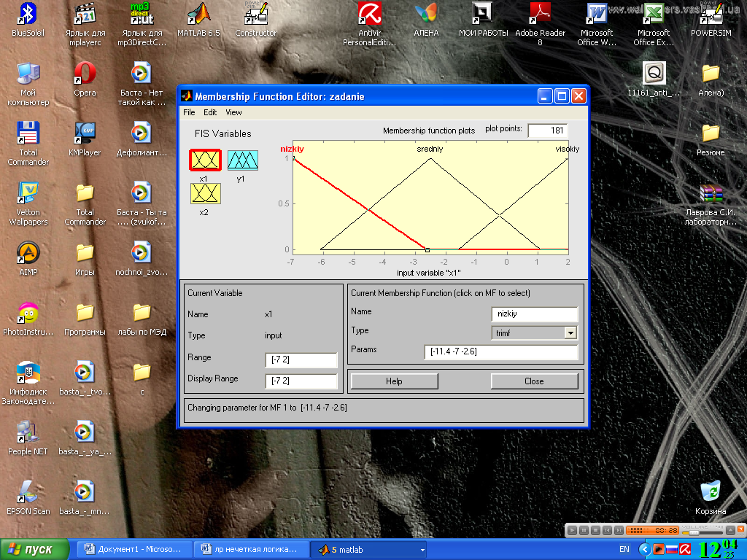
Task: Select the x2 input variable icon
Action: 205,193
